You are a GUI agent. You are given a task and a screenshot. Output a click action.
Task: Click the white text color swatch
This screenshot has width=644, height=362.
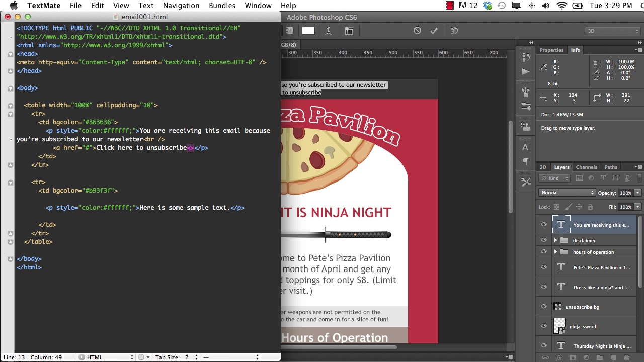tap(308, 31)
